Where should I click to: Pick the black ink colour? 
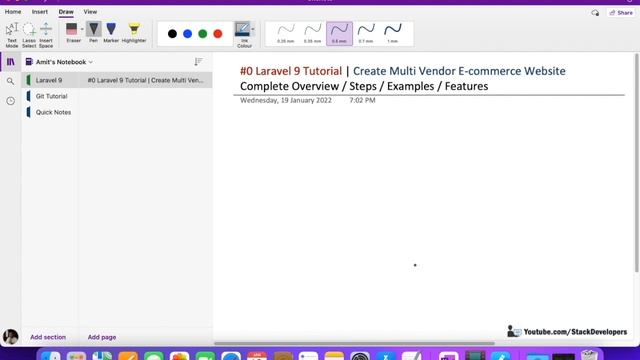tap(172, 34)
